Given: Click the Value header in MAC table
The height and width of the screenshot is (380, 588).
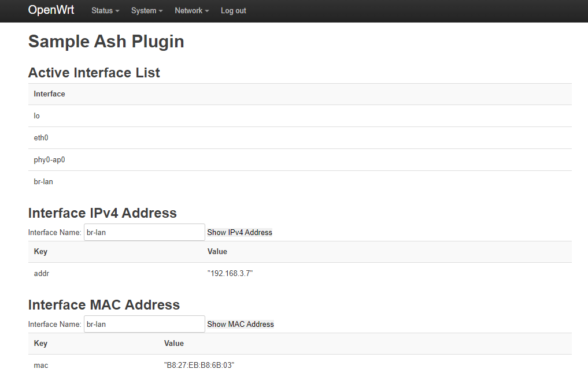Looking at the screenshot, I should 173,343.
